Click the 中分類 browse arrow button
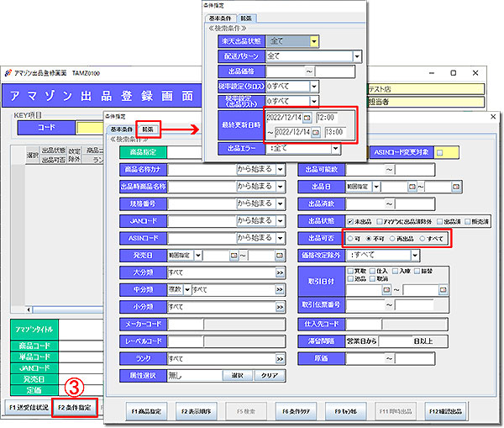The width and height of the screenshot is (504, 428). [279, 289]
